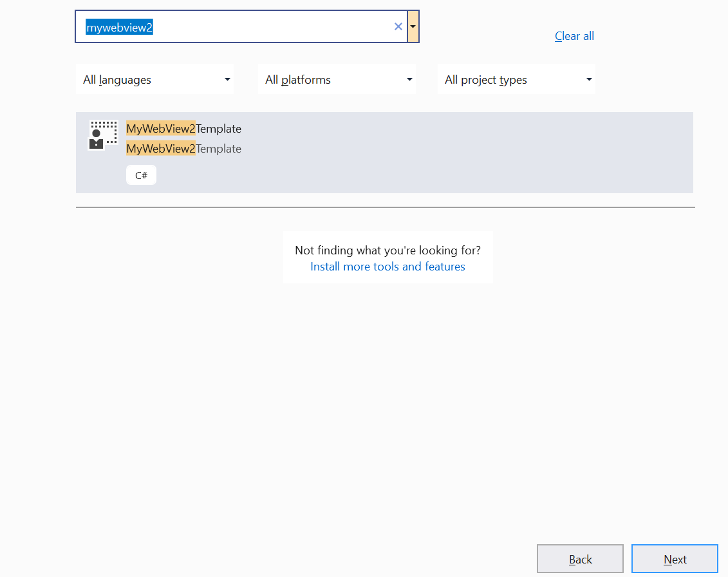Click the MyWebView2Template description line
The height and width of the screenshot is (577, 728).
184,149
